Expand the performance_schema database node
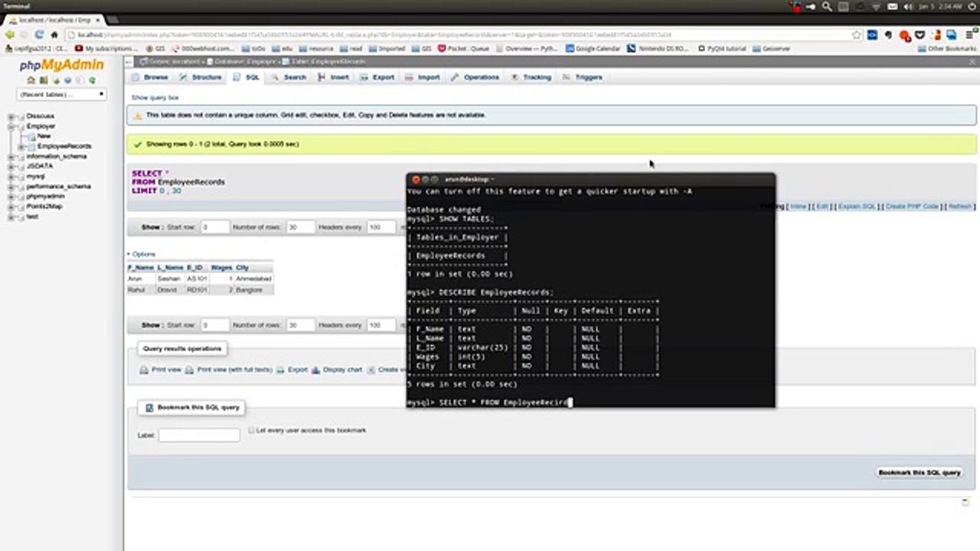This screenshot has width=980, height=551. [x=11, y=186]
